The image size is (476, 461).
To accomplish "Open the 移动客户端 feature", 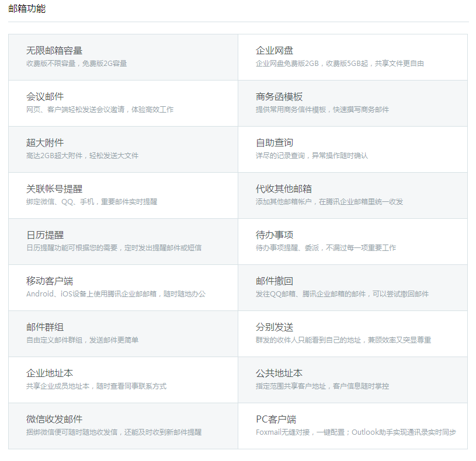I will (50, 281).
